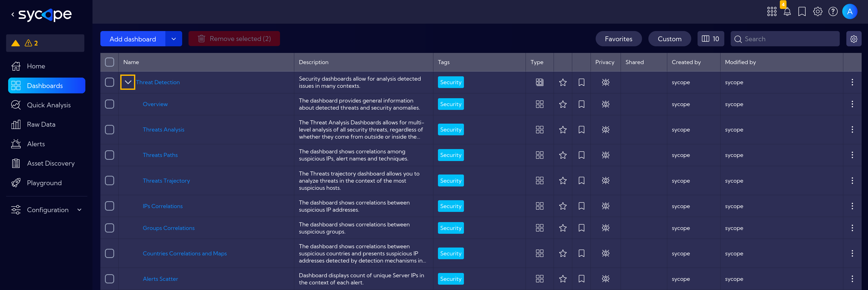Image resolution: width=868 pixels, height=290 pixels.
Task: Click the Threat Detection group type icon
Action: click(539, 82)
